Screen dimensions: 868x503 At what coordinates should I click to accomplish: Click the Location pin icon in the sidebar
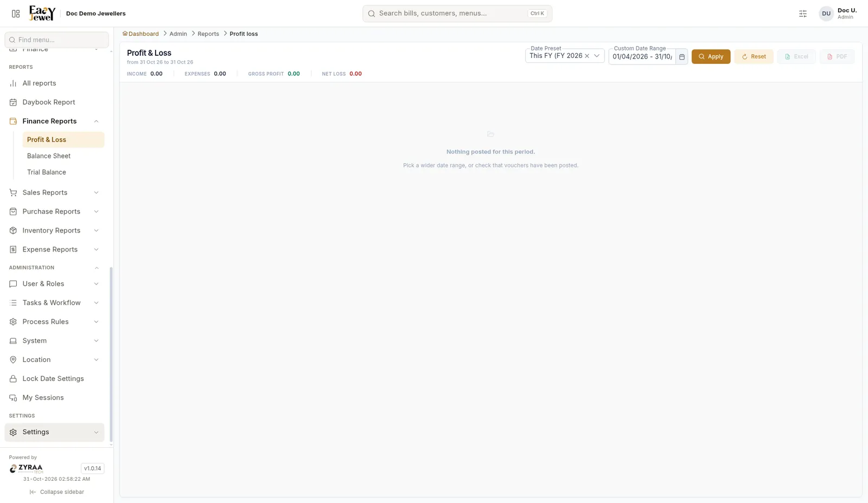click(13, 360)
